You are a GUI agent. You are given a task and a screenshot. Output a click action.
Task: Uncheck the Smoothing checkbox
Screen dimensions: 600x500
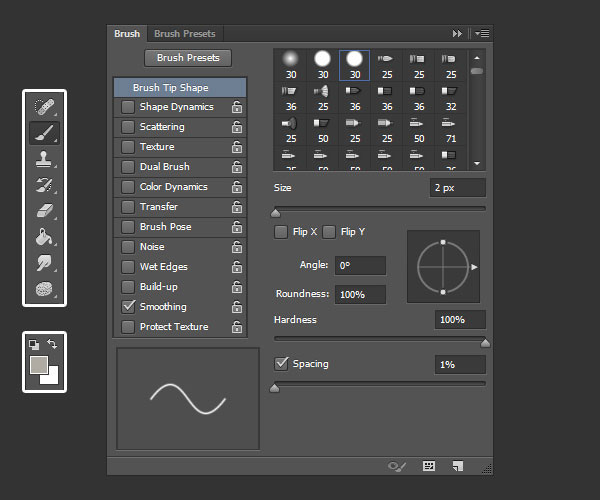click(x=128, y=307)
